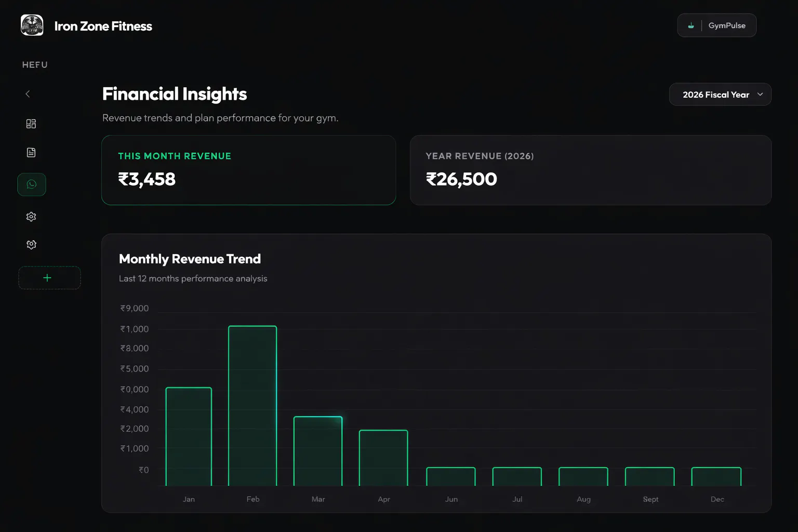Click the Iron Zone Fitness logo icon

32,25
